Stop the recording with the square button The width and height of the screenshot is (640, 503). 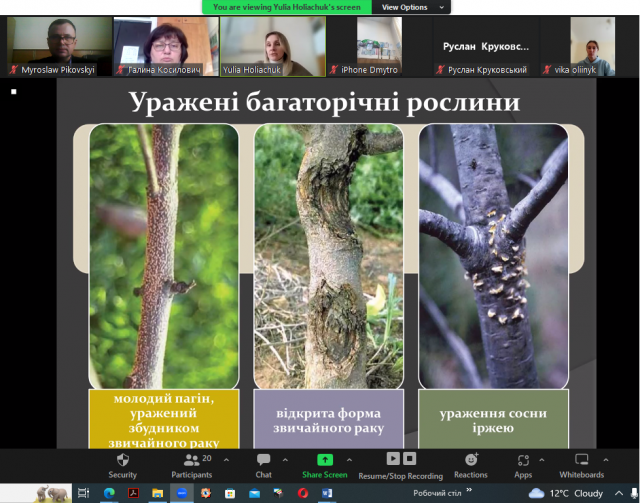pos(409,458)
